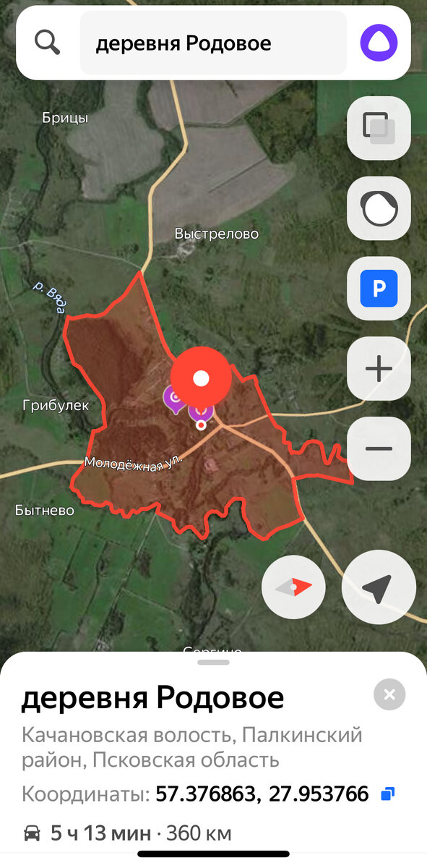Expand place card via drag handle
The image size is (427, 868).
pos(213,662)
